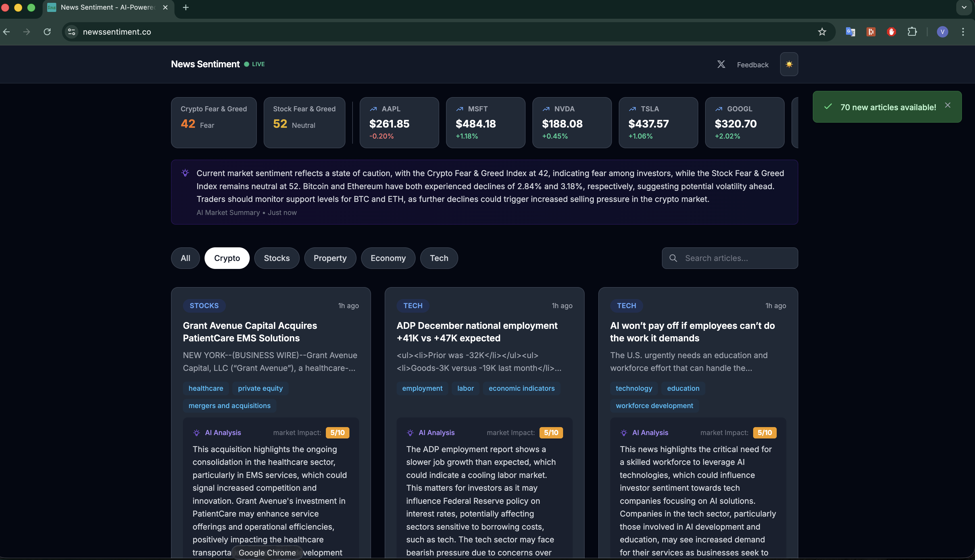Click the Feedback link
975x560 pixels.
coord(753,64)
